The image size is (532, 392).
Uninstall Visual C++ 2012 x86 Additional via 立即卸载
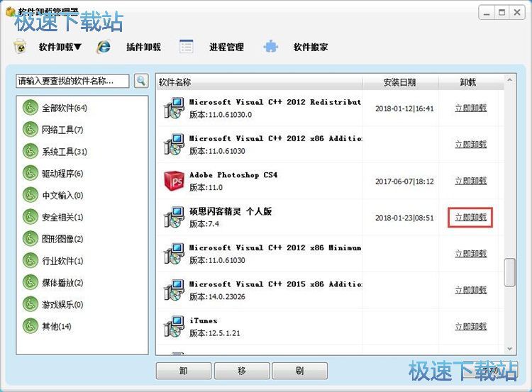tap(470, 145)
